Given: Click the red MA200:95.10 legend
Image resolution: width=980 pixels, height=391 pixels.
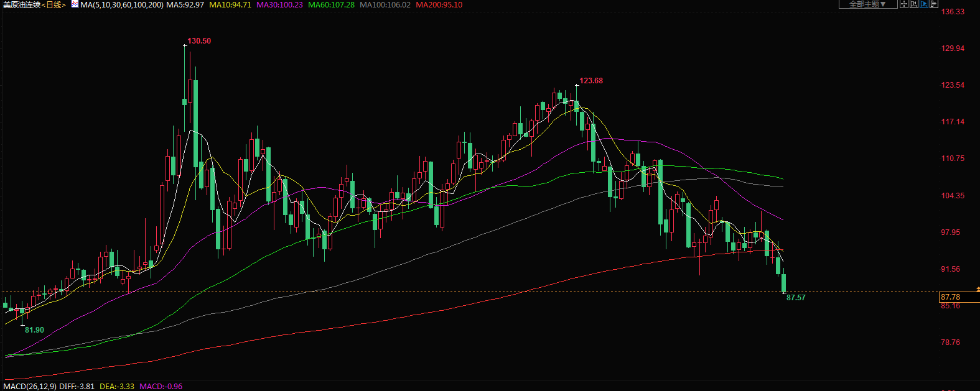Looking at the screenshot, I should point(439,5).
